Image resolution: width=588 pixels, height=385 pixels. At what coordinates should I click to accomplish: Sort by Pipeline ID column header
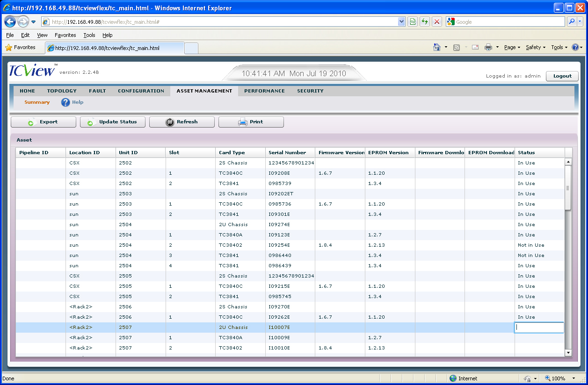tap(41, 153)
